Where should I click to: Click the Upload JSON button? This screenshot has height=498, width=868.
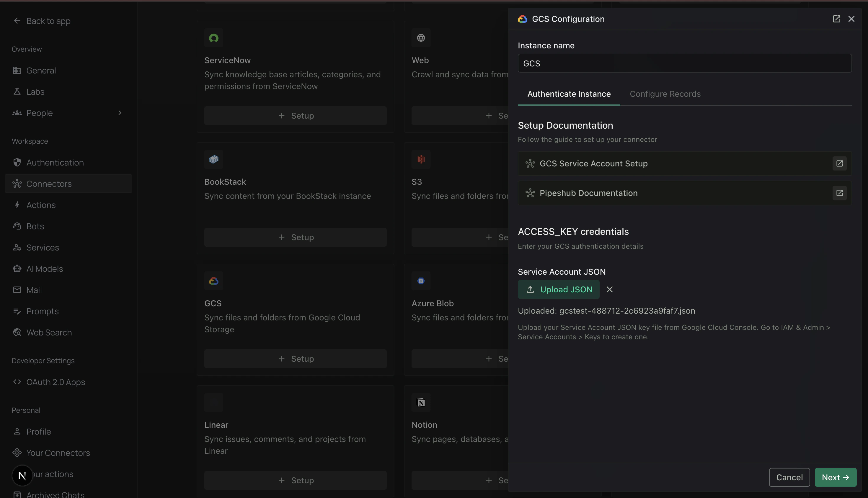coord(559,289)
